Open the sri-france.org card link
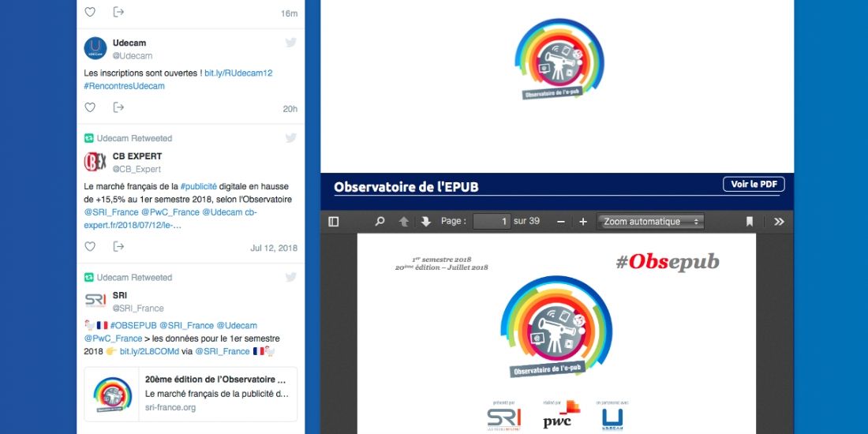This screenshot has width=868, height=434. tap(170, 407)
